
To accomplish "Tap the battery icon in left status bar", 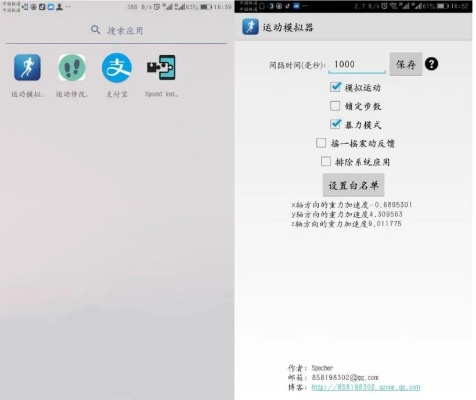I will 206,7.
